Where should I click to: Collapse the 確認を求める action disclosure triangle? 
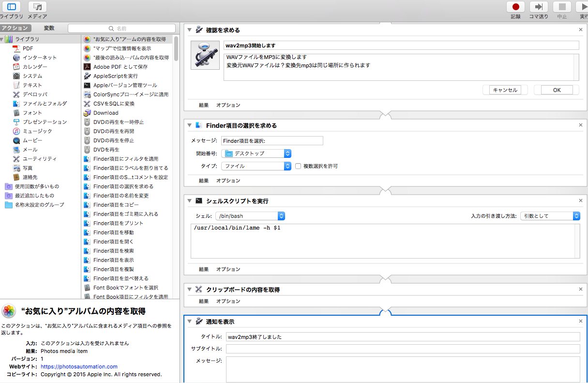tap(190, 30)
